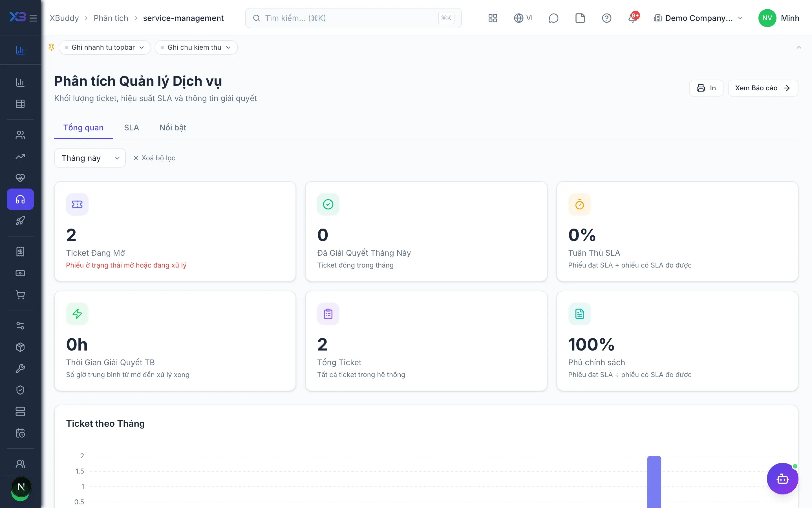Open the rocket sidebar icon
The width and height of the screenshot is (812, 508).
pos(20,221)
